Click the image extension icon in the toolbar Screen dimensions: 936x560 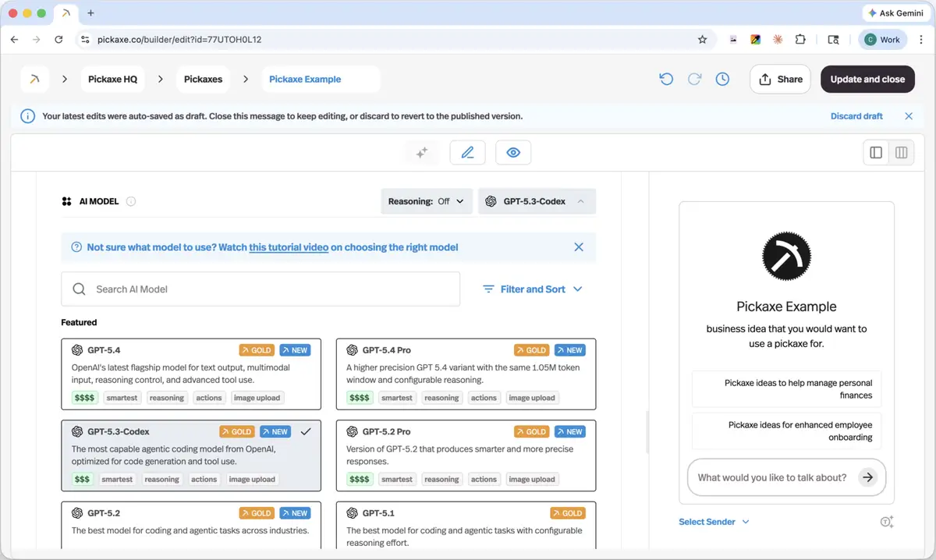pos(733,40)
